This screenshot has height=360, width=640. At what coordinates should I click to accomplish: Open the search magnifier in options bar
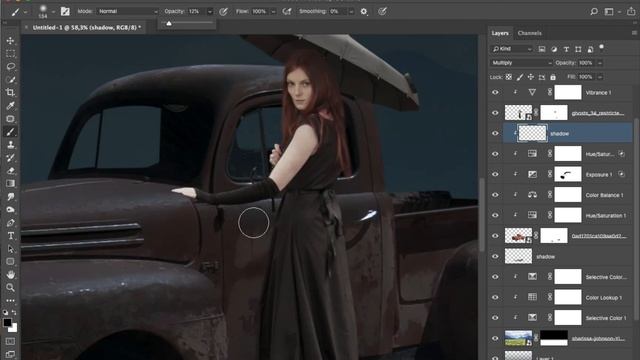(x=594, y=11)
